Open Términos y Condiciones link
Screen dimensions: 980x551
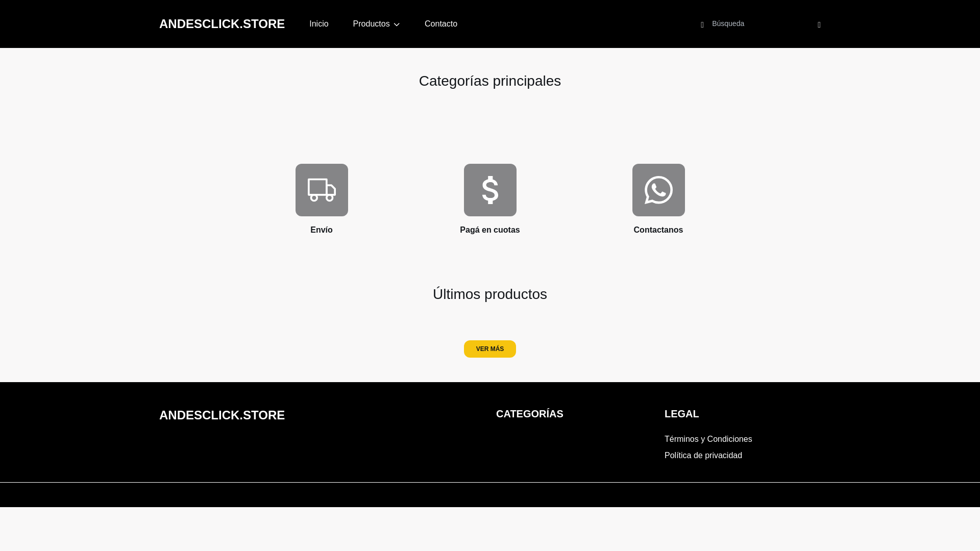click(x=708, y=439)
